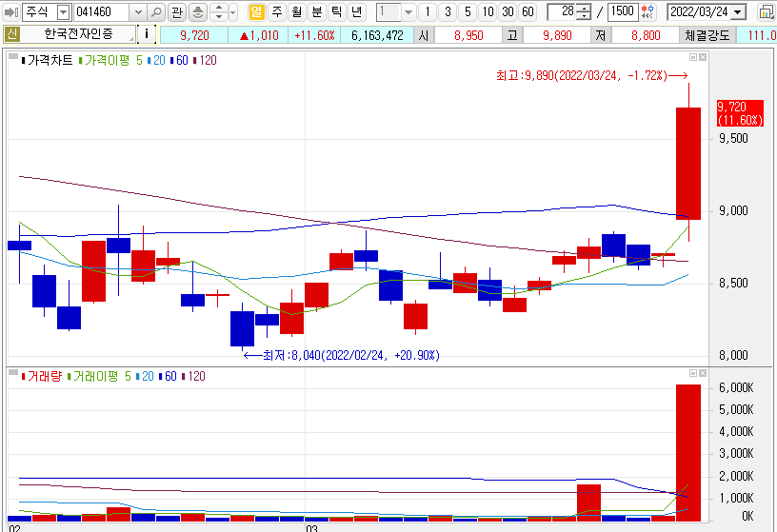Click the red 9,720 (11.60%) price tag
Screen dimensions: 777x532
coord(740,113)
